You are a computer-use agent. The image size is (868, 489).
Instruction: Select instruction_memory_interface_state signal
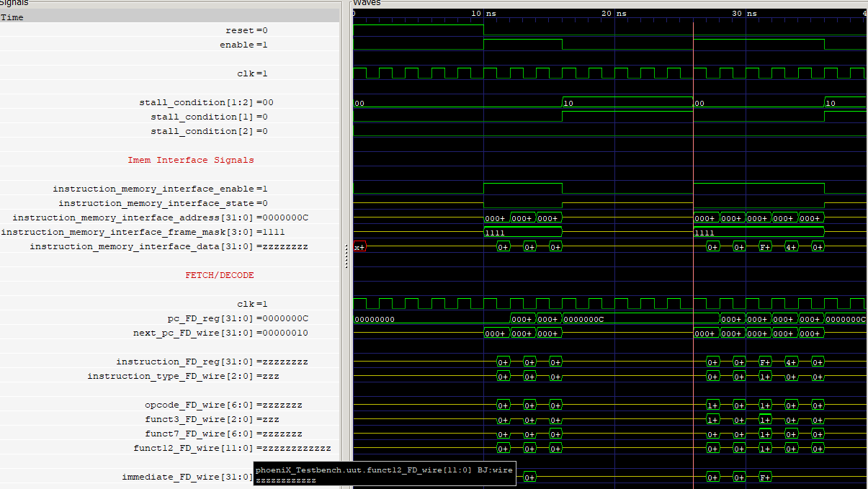point(169,203)
